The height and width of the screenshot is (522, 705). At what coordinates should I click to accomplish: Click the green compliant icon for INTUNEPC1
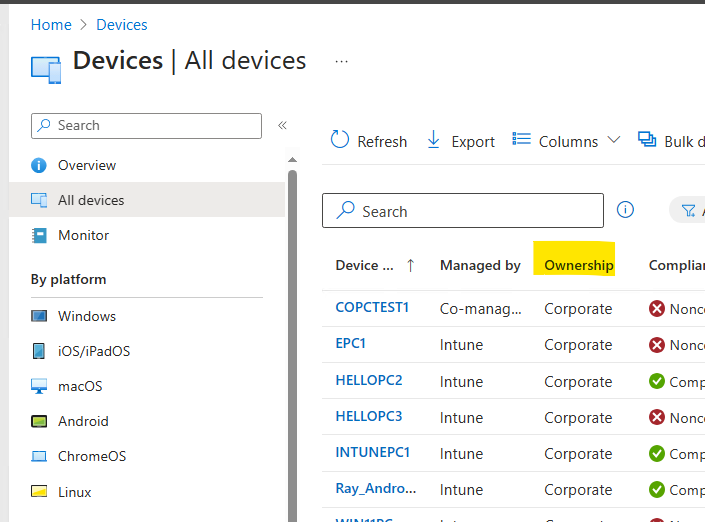click(656, 453)
